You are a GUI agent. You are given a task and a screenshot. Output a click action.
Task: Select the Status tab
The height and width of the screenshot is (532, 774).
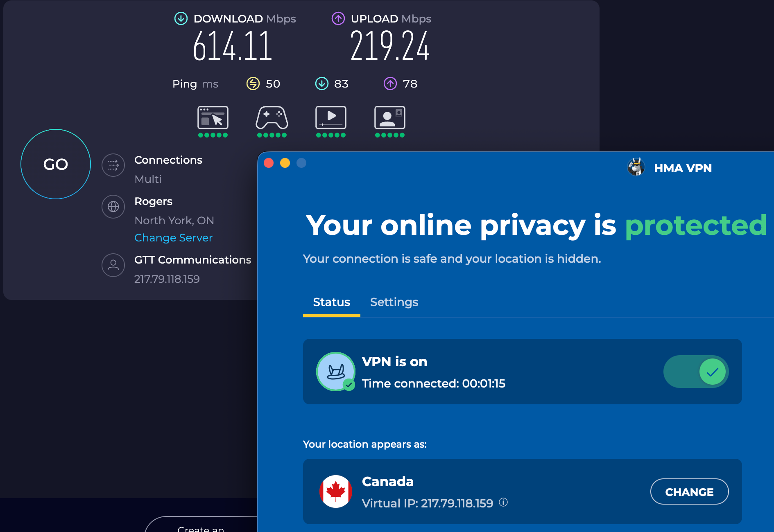click(331, 302)
